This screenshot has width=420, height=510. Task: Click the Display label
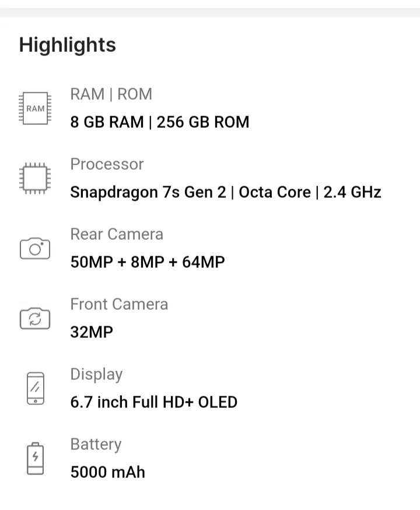coord(97,375)
